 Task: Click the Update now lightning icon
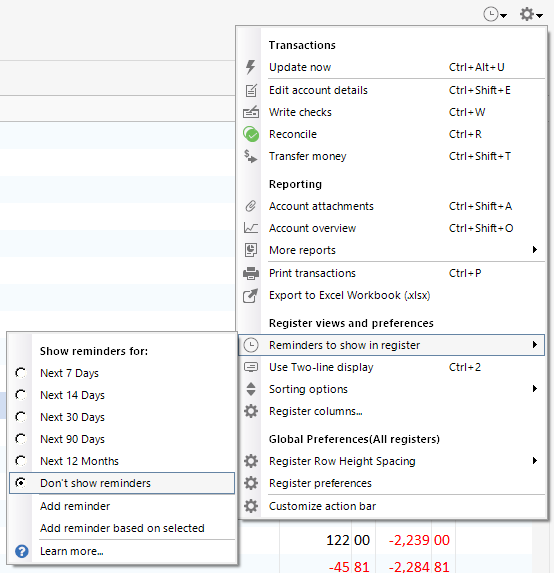coord(250,67)
